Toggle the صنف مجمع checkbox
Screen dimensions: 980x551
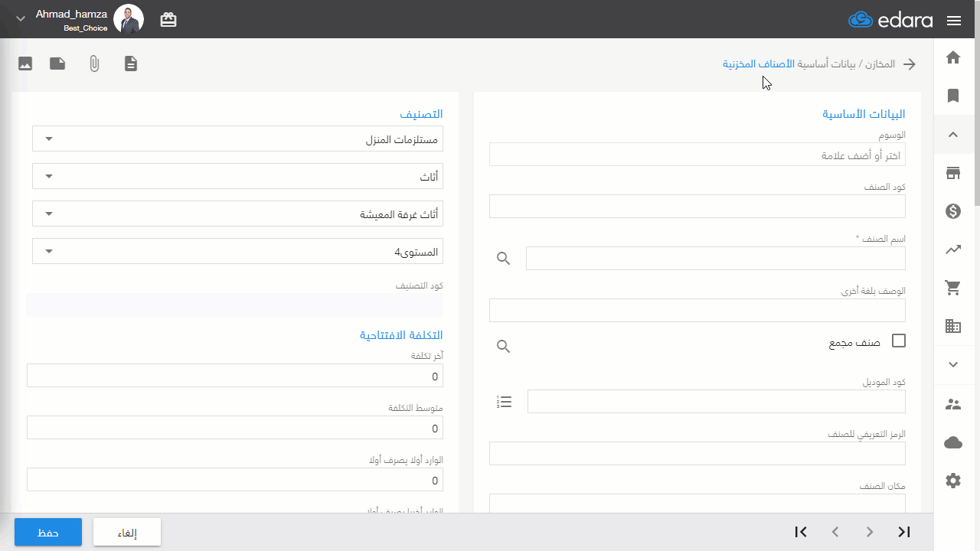[x=899, y=341]
